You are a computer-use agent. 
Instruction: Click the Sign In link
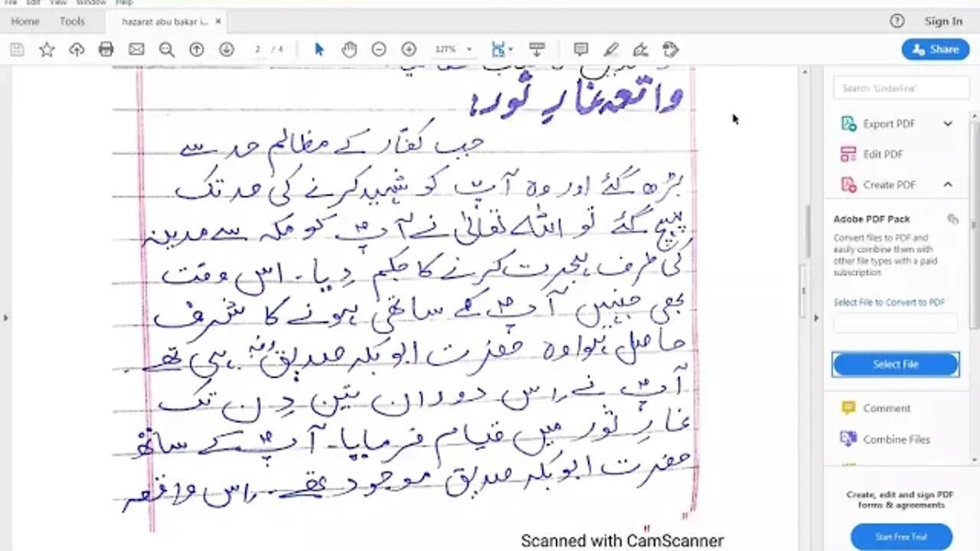[943, 21]
